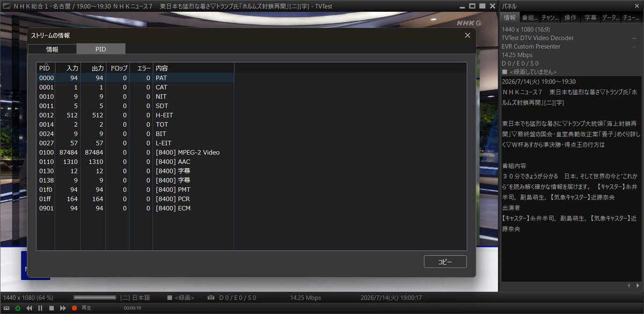Select the BIT row with PID 0024

pyautogui.click(x=135, y=134)
